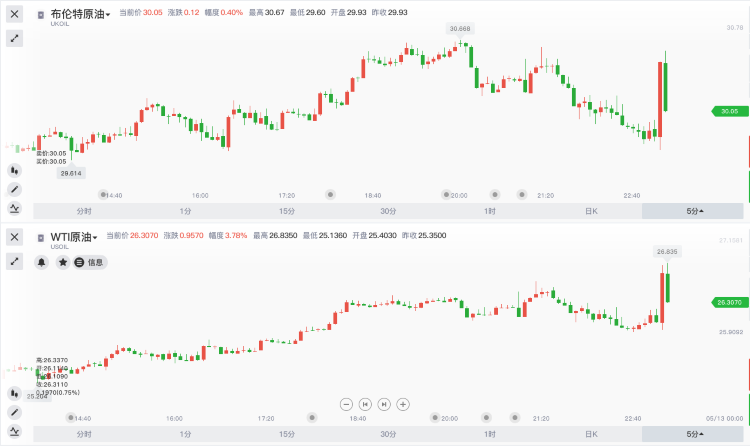Viewport: 750px width, 446px height.
Task: Open the 信息 info button
Action: point(90,262)
